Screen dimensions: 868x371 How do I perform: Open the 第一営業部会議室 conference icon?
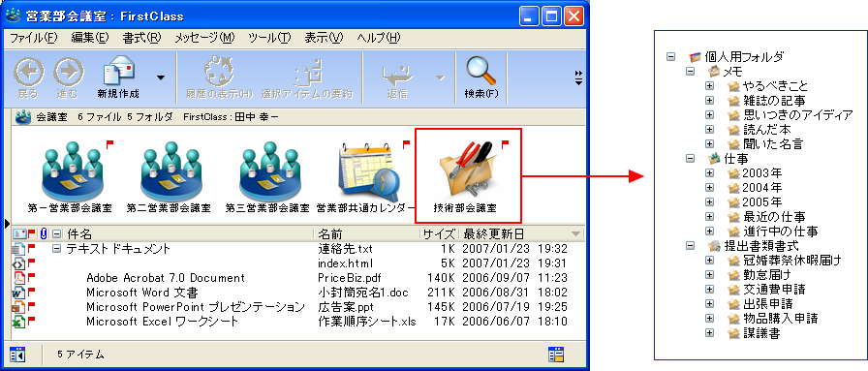pyautogui.click(x=70, y=170)
